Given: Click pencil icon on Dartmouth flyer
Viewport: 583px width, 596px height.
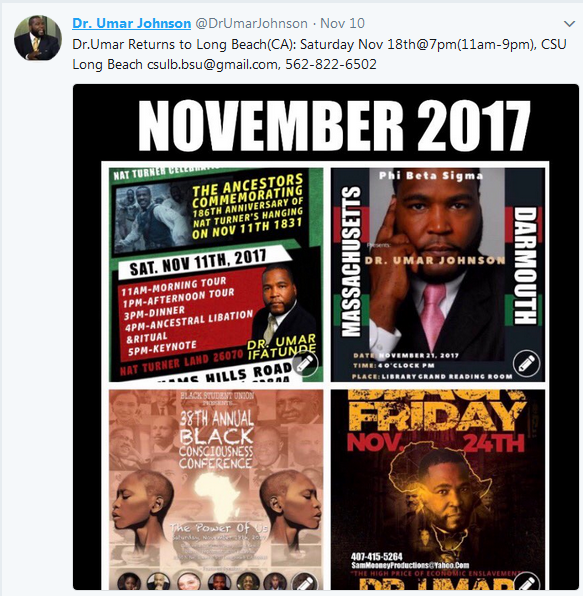Looking at the screenshot, I should pos(526,363).
